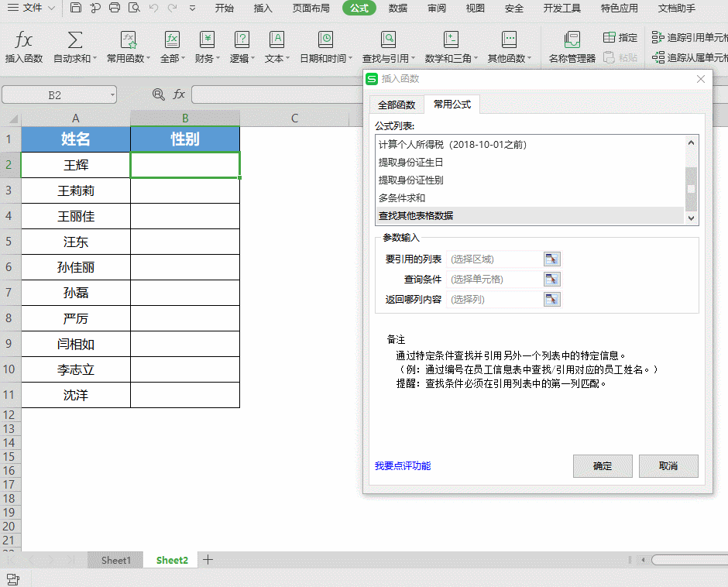Click the Insert Function (插入函数) ribbon icon
Viewport: 728px width, 587px height.
tap(24, 40)
